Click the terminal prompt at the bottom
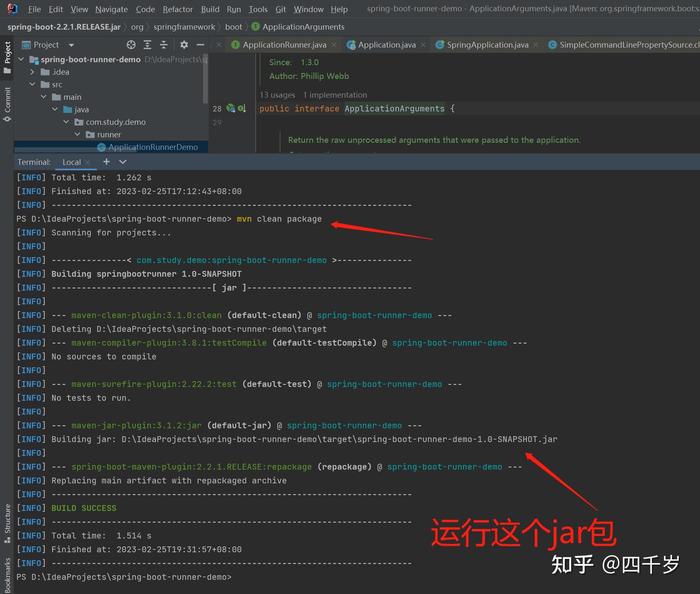700x594 pixels. click(x=124, y=577)
